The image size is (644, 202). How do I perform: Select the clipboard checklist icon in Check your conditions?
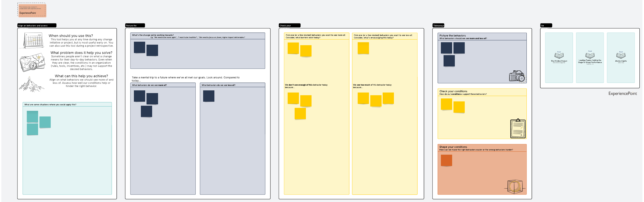pyautogui.click(x=518, y=129)
